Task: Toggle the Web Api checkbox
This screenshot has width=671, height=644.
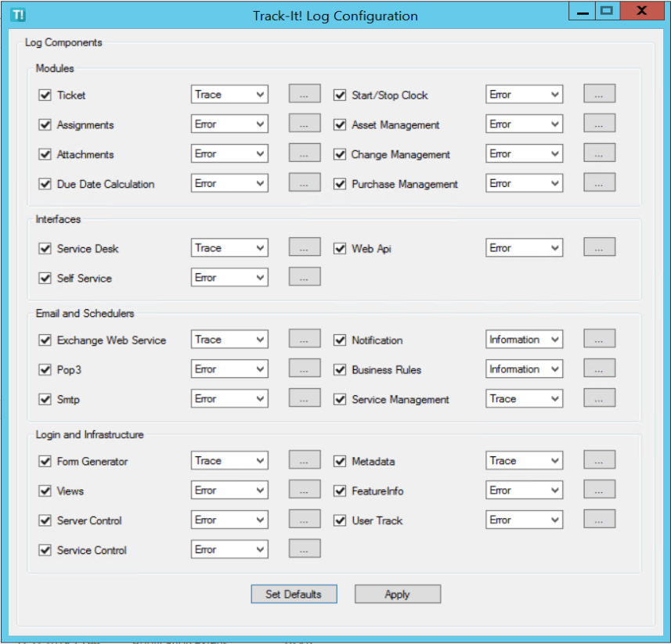Action: (340, 249)
